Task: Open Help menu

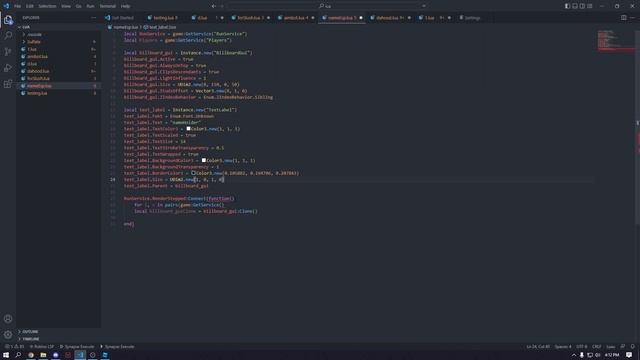Action: pyautogui.click(x=125, y=6)
